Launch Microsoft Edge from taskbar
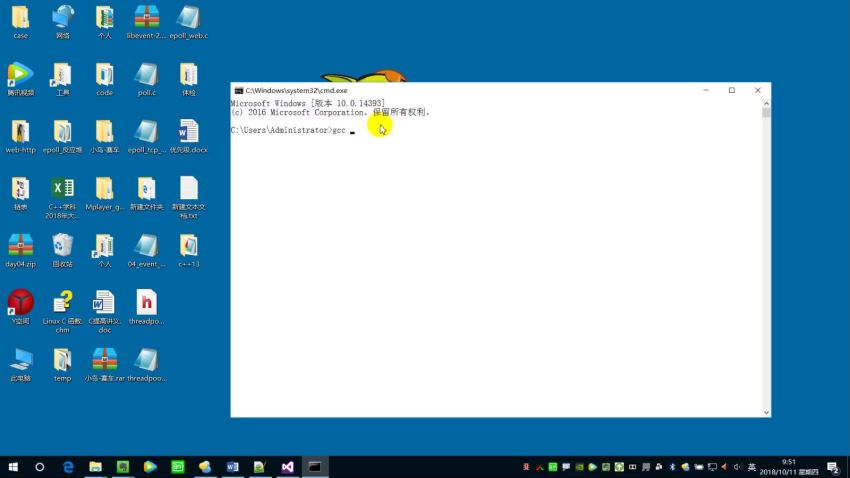This screenshot has height=478, width=850. click(68, 467)
